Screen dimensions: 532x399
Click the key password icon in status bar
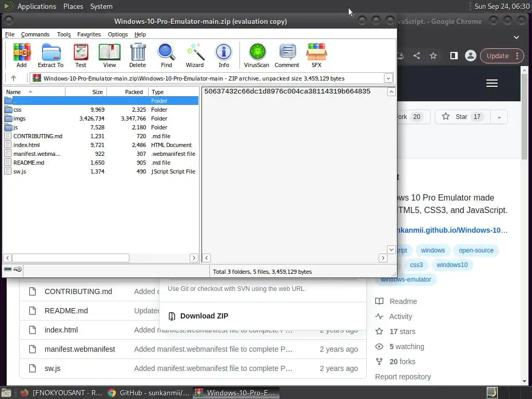click(x=18, y=270)
